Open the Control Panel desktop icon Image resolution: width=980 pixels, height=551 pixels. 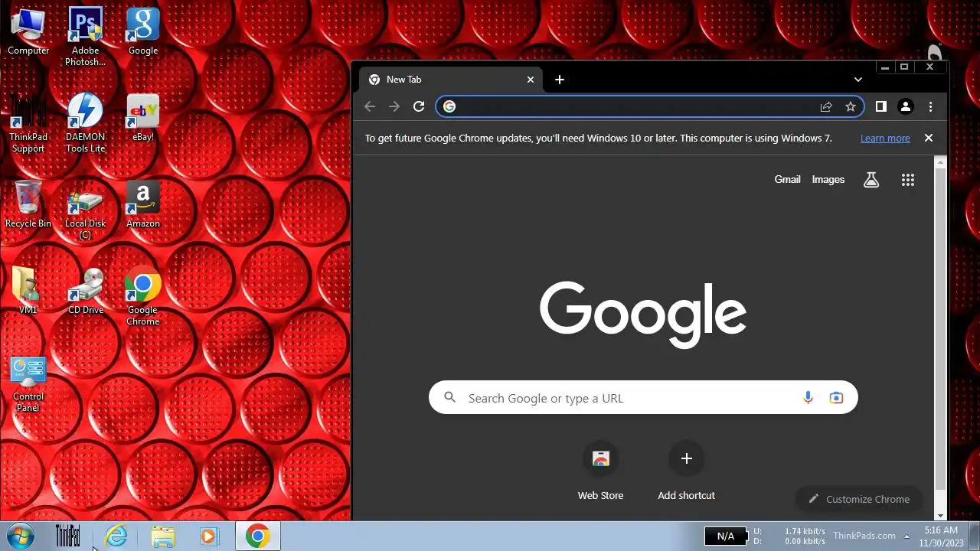click(28, 384)
